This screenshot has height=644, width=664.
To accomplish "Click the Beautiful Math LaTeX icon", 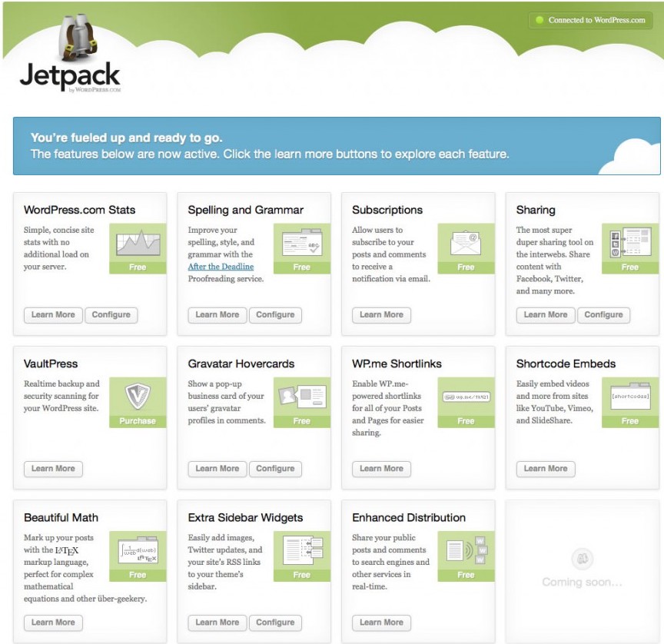I will [x=138, y=549].
